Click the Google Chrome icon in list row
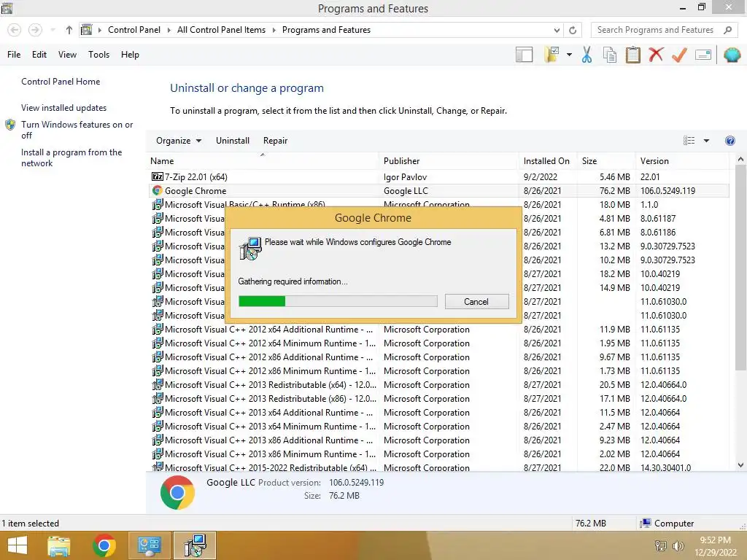The height and width of the screenshot is (560, 747). click(158, 190)
